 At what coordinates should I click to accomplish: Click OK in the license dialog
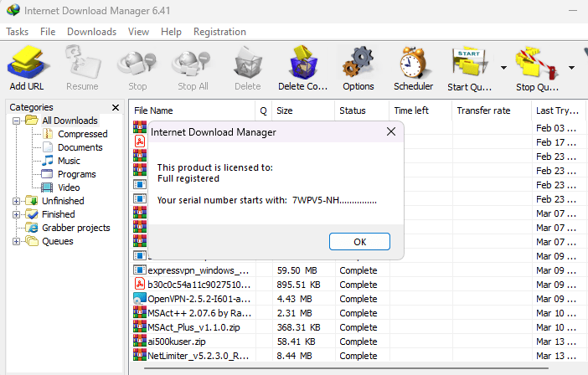(359, 241)
